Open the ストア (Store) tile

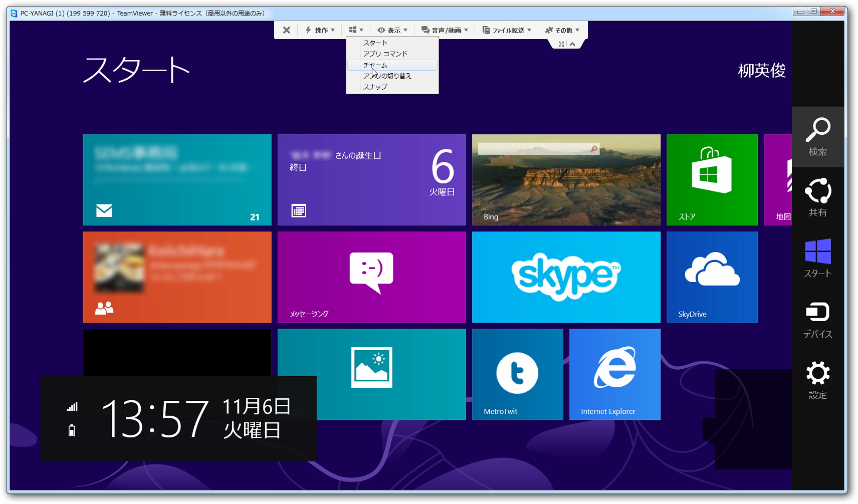[711, 179]
